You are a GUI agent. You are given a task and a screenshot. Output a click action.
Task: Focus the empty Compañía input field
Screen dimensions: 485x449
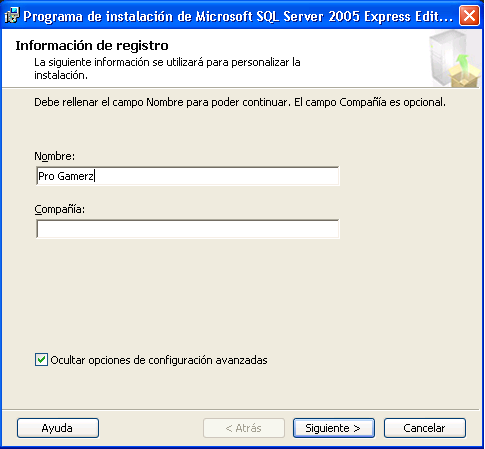188,229
